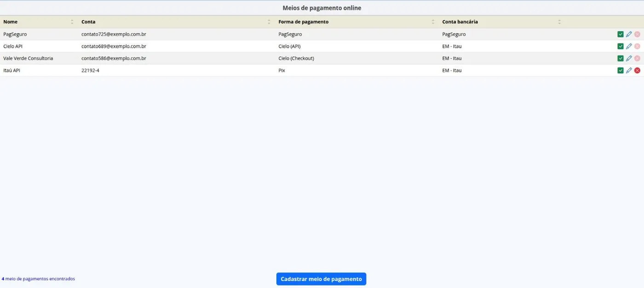Click the Cielo (Checkout) payment form cell

[x=296, y=58]
